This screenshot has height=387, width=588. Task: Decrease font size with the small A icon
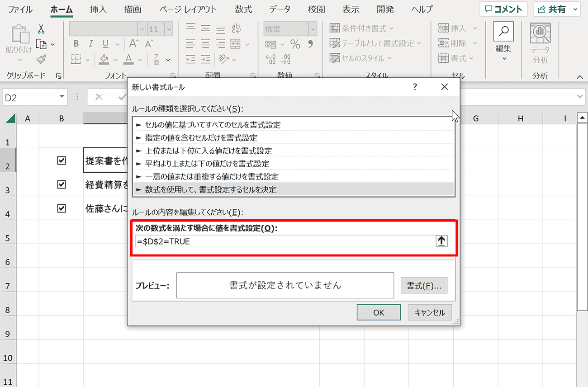point(148,43)
